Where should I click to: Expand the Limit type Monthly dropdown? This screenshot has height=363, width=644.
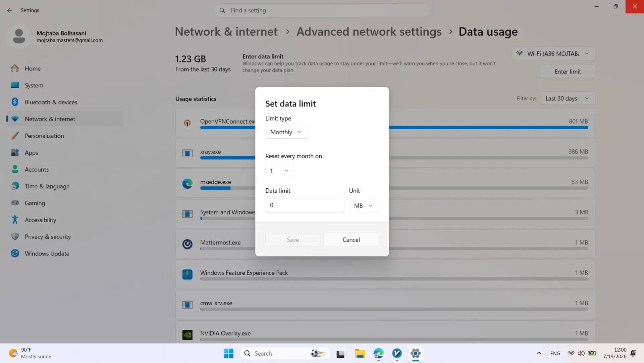click(286, 132)
